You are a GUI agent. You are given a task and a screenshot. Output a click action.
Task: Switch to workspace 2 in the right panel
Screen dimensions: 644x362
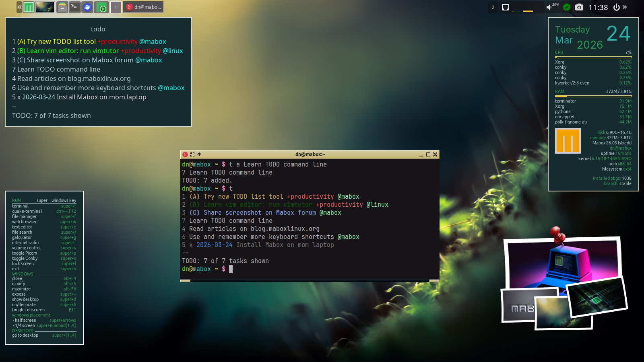tap(493, 7)
